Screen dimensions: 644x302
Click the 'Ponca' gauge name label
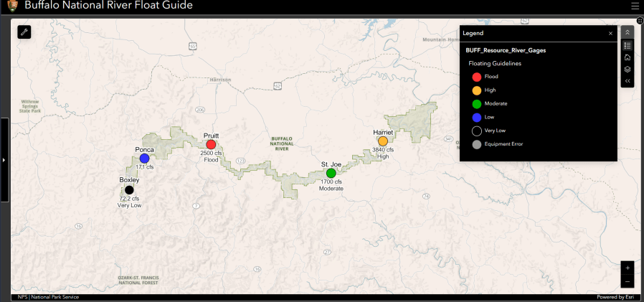pos(144,150)
